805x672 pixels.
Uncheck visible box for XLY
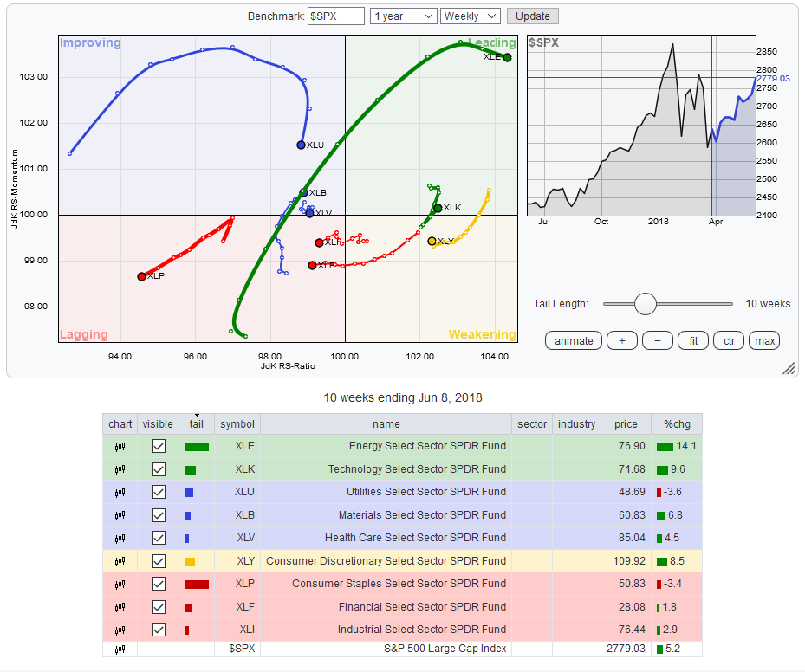[x=158, y=560]
